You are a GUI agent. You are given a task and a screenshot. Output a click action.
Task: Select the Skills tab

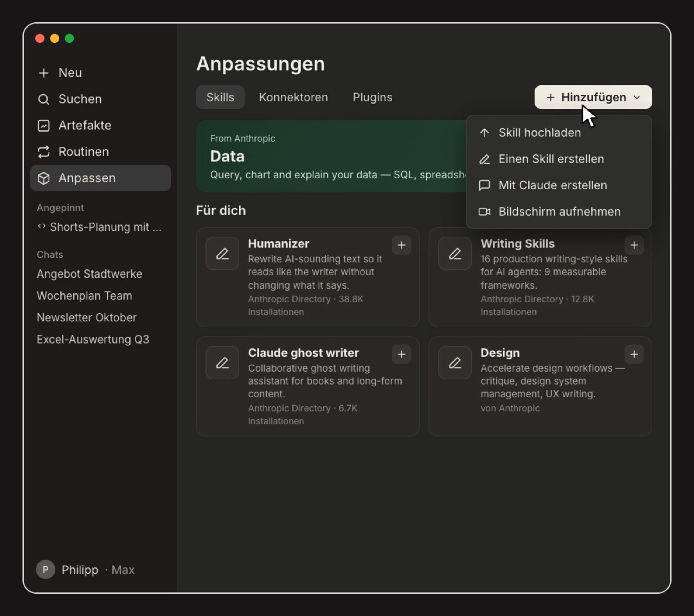pos(220,98)
